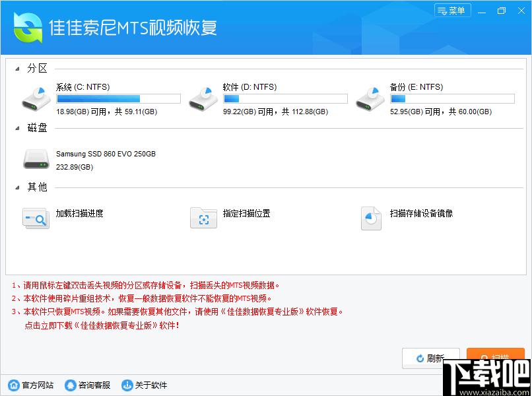This screenshot has width=532, height=396.
Task: Maximize the application window
Action: [x=502, y=11]
